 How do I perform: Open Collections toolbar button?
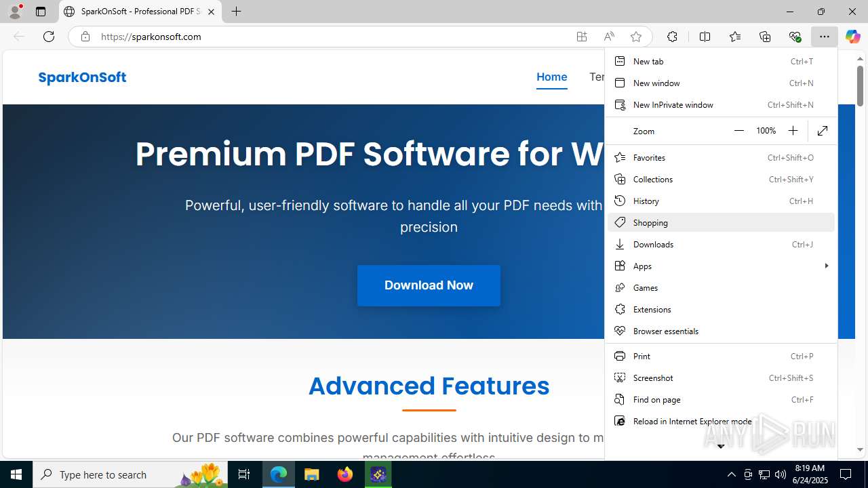pos(765,37)
